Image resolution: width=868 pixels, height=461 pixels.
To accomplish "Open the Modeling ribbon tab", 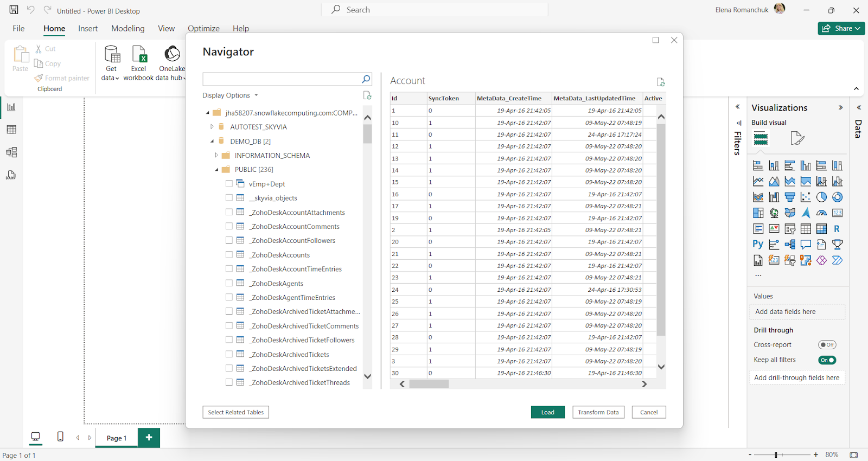I will click(x=127, y=29).
